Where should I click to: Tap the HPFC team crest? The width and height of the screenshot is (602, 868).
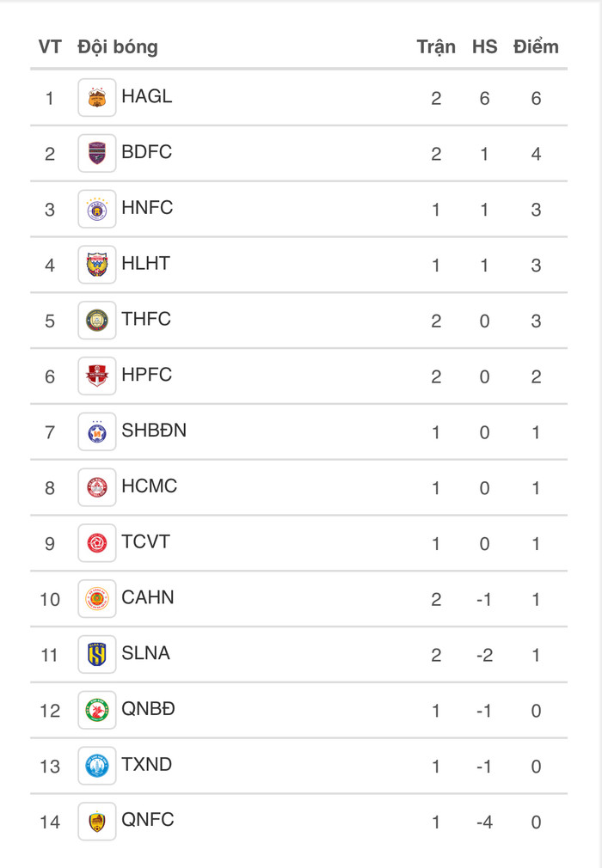pos(97,376)
